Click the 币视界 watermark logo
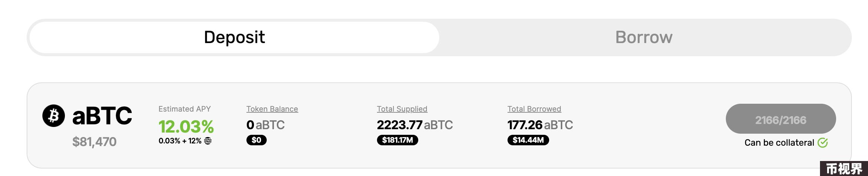 (844, 169)
